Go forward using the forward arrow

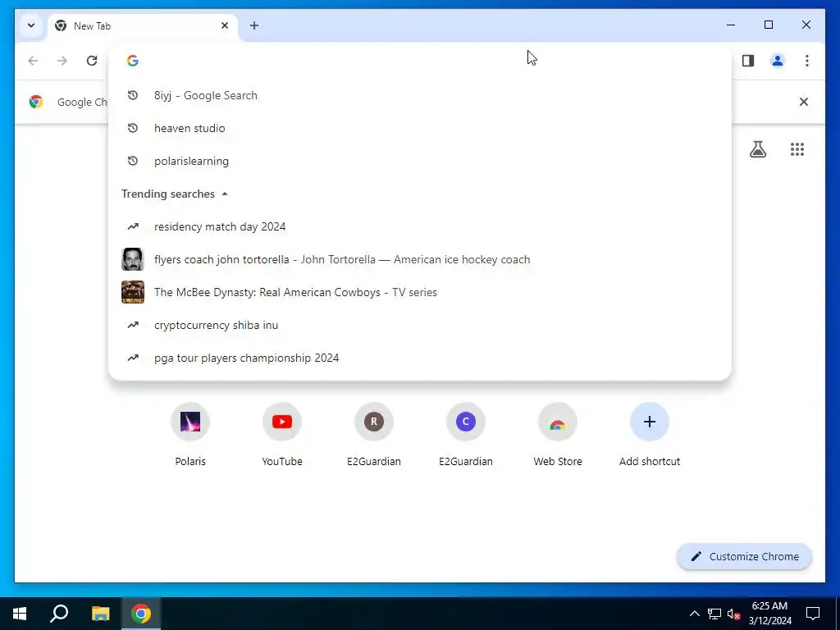click(62, 61)
